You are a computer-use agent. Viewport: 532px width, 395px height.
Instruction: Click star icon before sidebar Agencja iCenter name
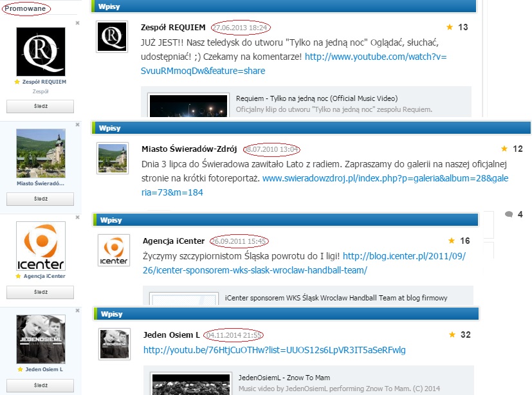pos(18,276)
